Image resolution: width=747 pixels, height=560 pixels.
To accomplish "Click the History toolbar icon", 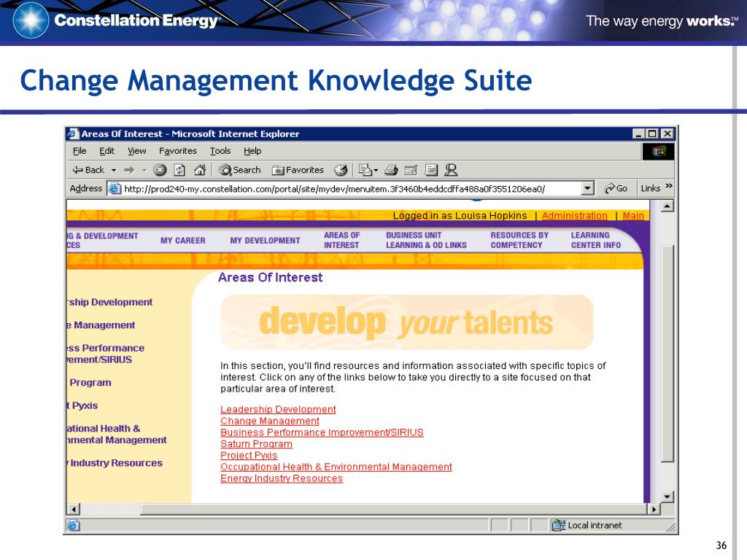I will [x=341, y=170].
